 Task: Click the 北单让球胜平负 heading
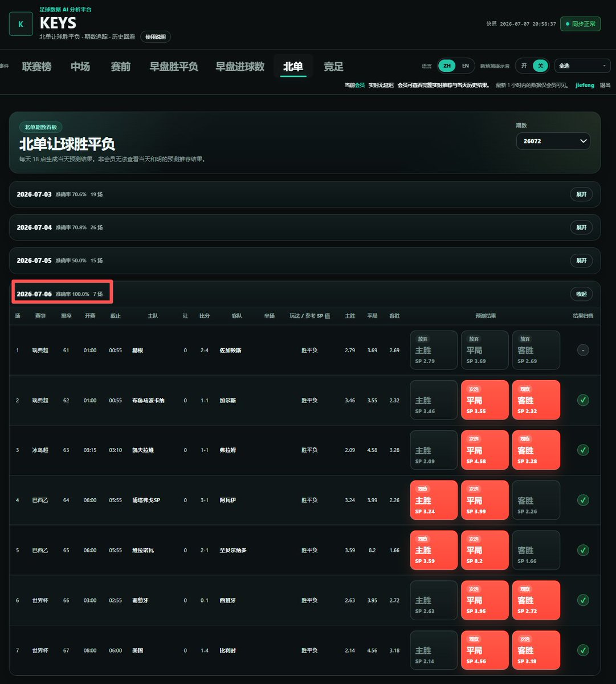click(67, 144)
